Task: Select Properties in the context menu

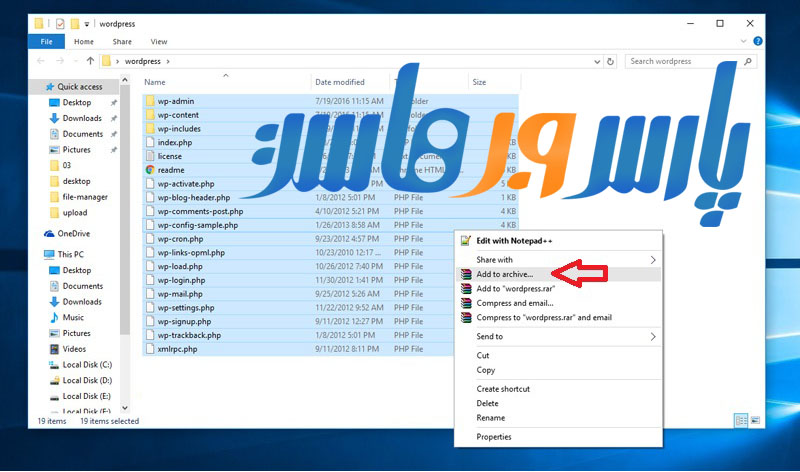Action: coord(494,437)
